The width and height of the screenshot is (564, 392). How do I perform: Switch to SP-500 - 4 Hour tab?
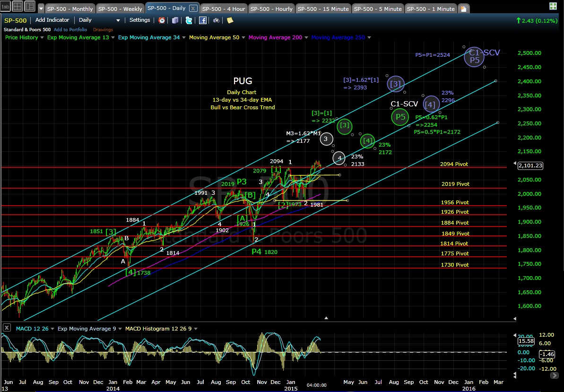pos(223,9)
